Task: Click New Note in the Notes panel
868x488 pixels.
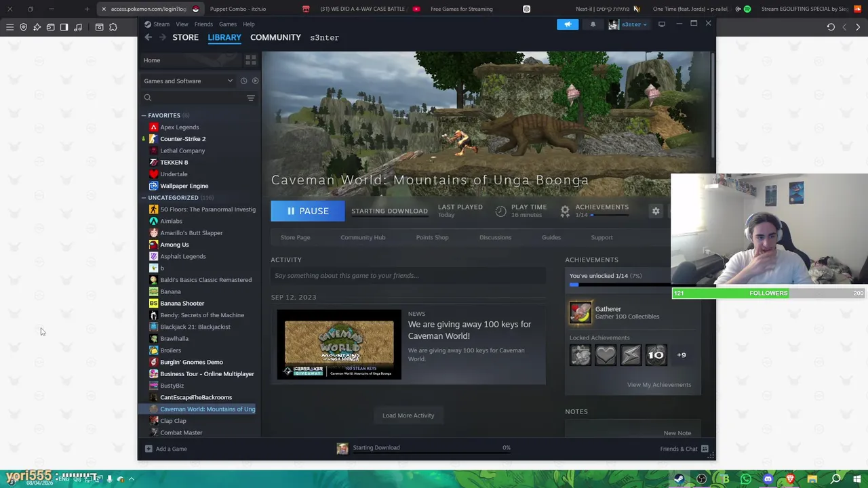Action: coord(677,433)
